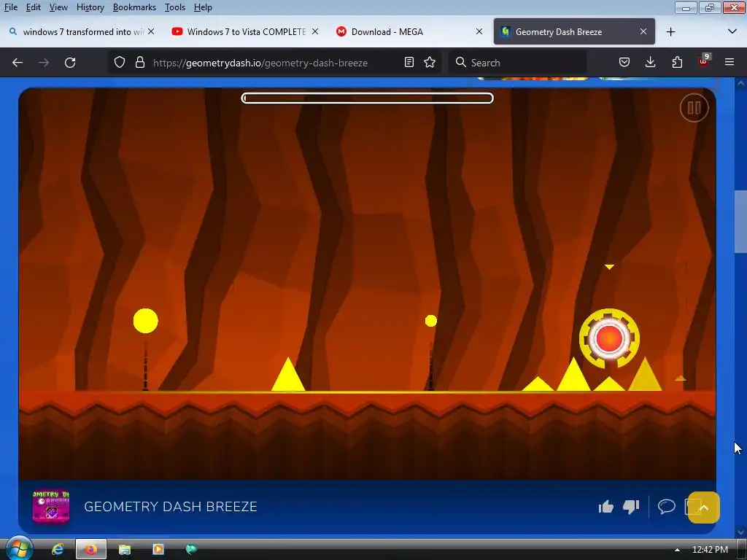Open the File menu
Viewport: 747px width, 560px height.
pyautogui.click(x=11, y=7)
